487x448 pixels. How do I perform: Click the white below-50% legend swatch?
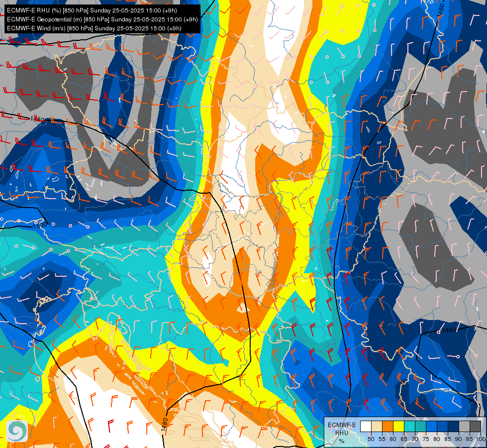click(x=366, y=426)
